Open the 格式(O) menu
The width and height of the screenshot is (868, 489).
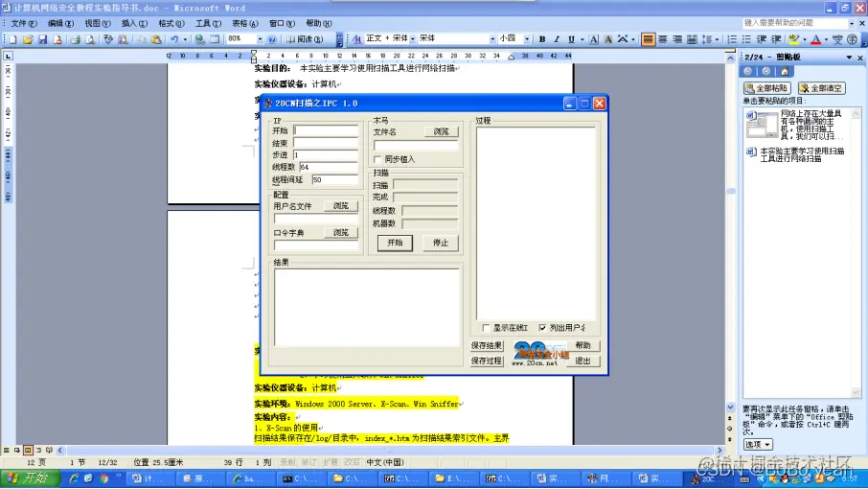pos(171,23)
